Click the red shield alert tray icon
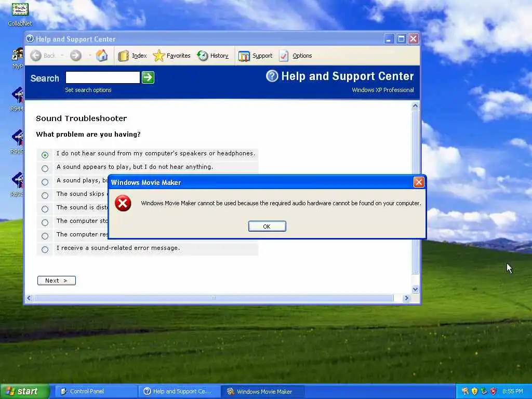 pos(494,391)
